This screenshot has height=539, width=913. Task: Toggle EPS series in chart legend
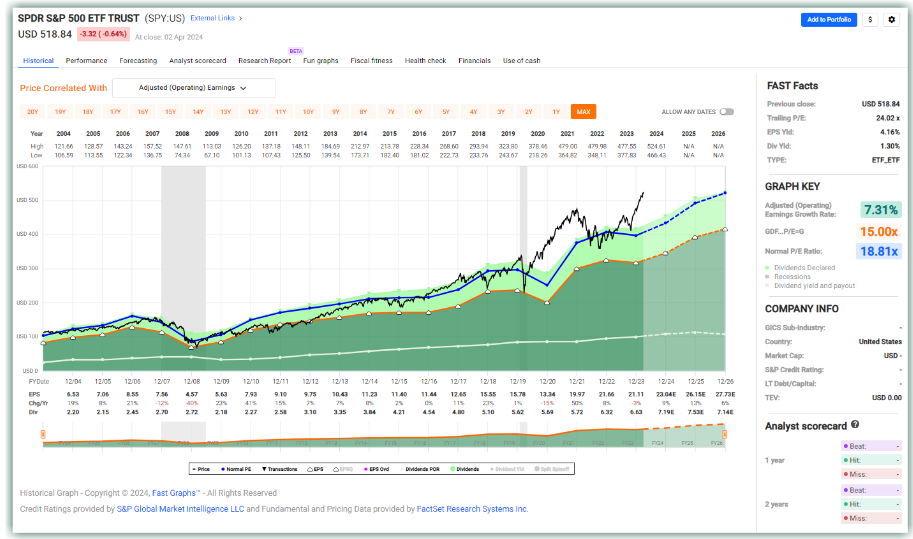pyautogui.click(x=315, y=469)
